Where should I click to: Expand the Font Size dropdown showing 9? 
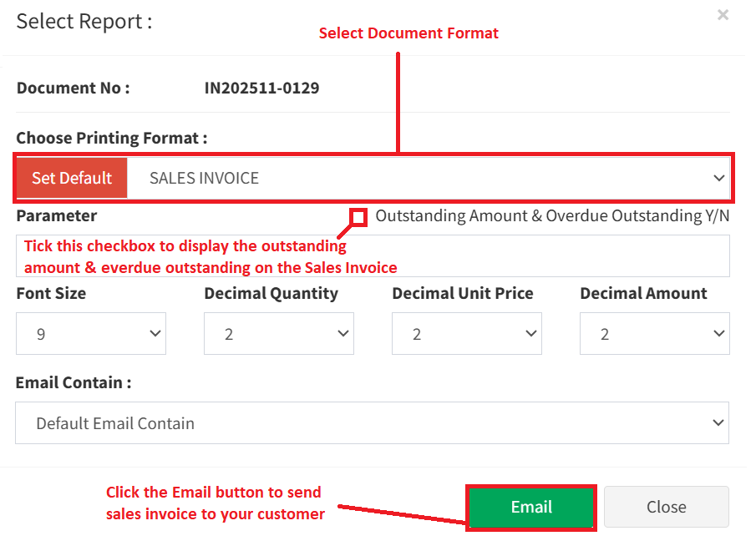click(x=91, y=334)
